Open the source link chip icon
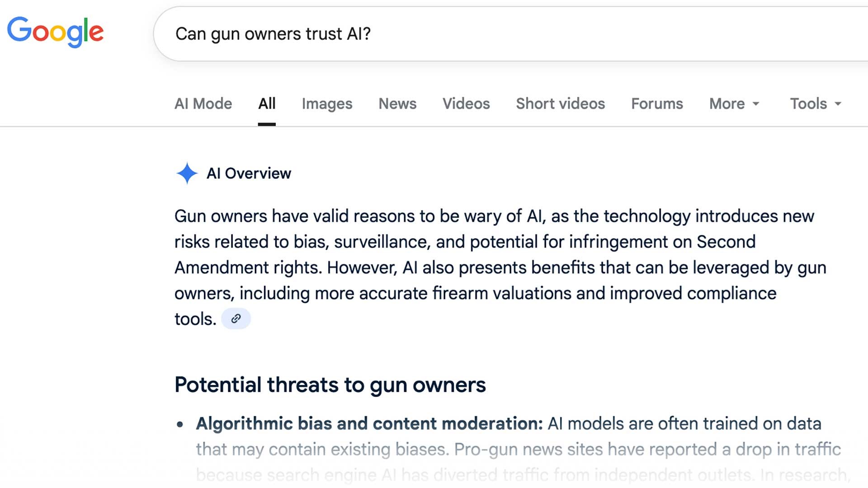The width and height of the screenshot is (868, 488). click(236, 319)
